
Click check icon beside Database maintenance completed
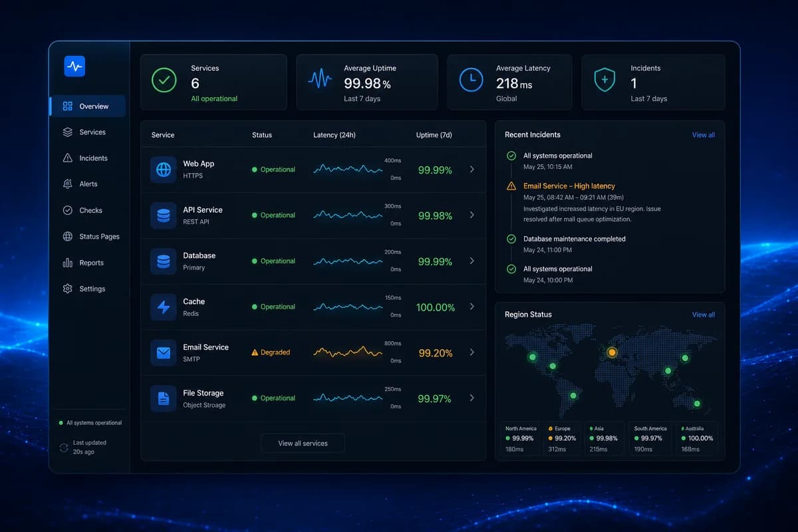[x=511, y=239]
